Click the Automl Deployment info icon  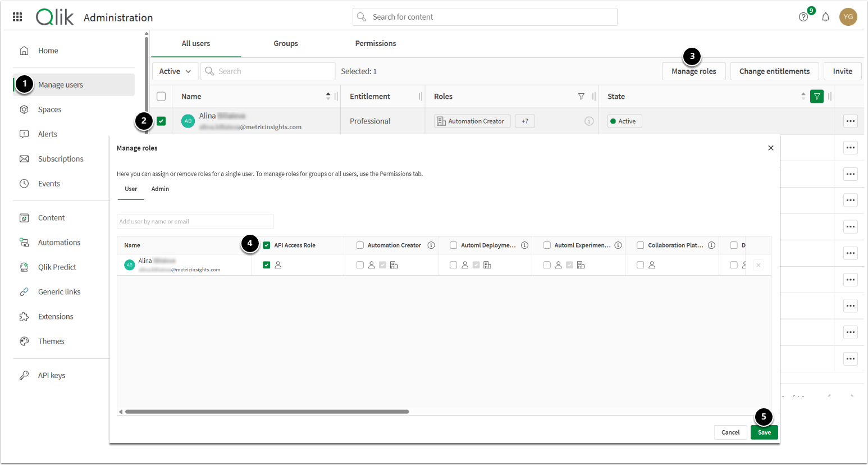(x=524, y=245)
